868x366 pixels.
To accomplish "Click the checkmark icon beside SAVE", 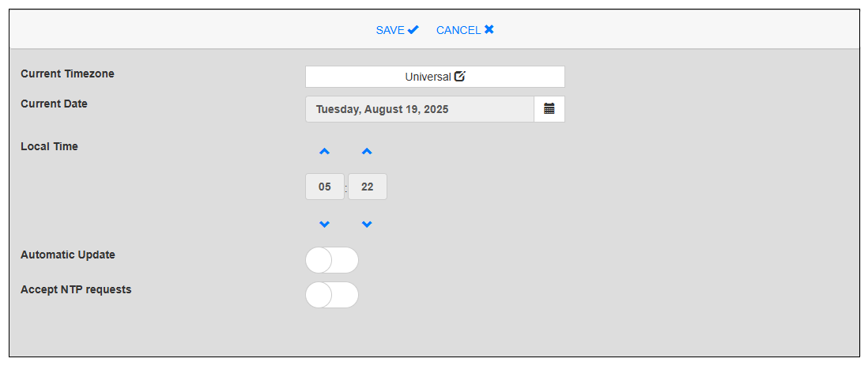I will (x=413, y=30).
